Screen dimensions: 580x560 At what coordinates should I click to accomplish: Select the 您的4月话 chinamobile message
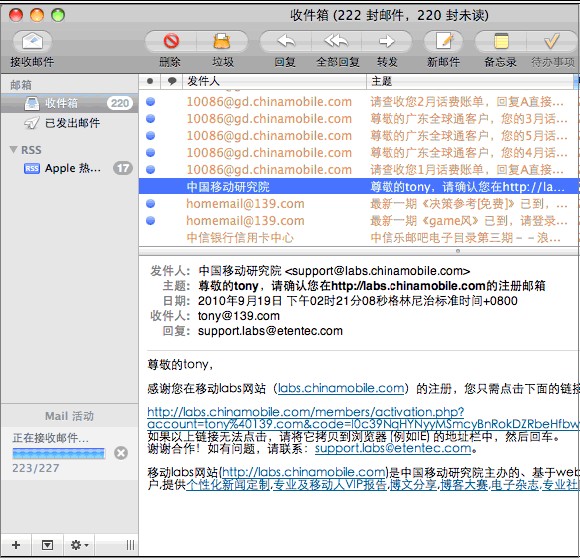pyautogui.click(x=359, y=153)
